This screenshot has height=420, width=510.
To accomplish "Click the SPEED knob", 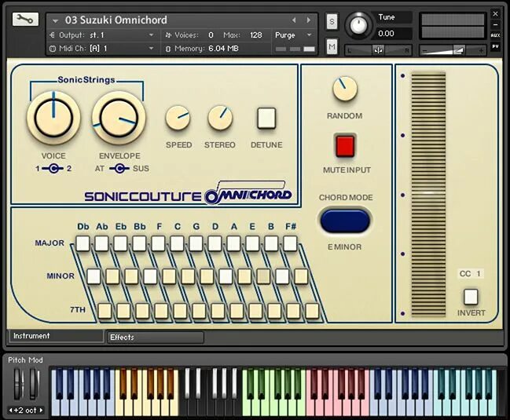I will point(178,118).
